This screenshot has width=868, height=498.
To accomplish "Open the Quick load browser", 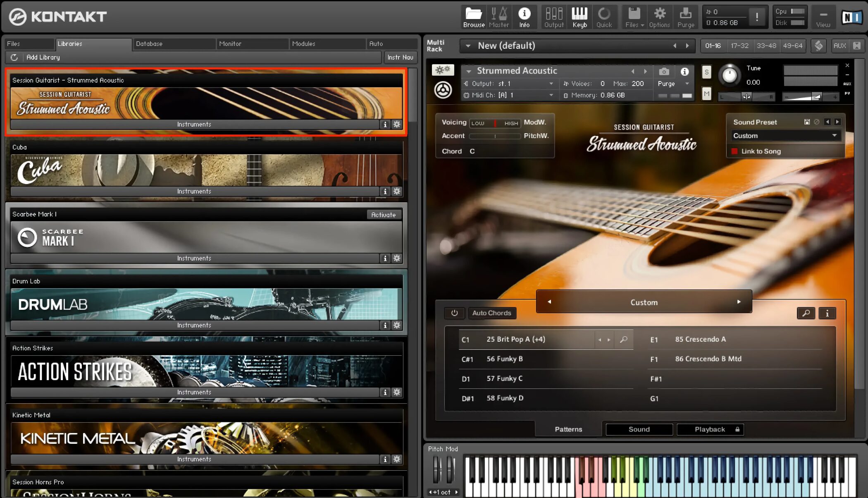I will pos(604,17).
